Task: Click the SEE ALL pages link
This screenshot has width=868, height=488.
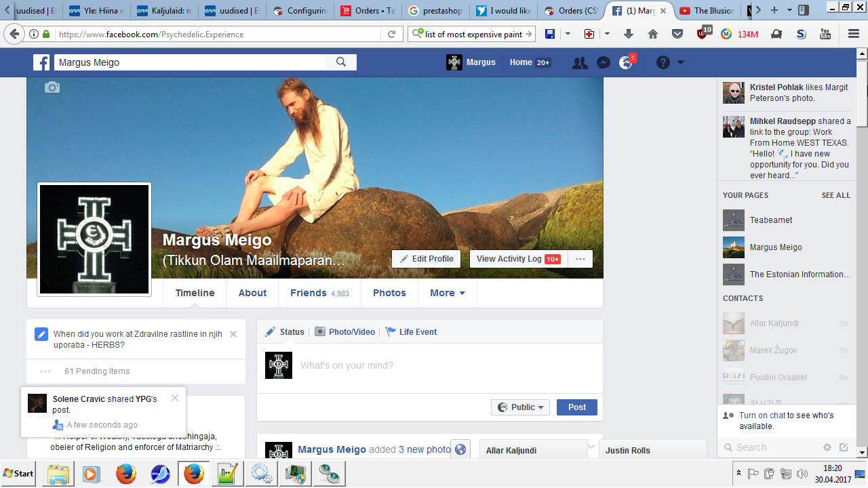Action: (835, 195)
